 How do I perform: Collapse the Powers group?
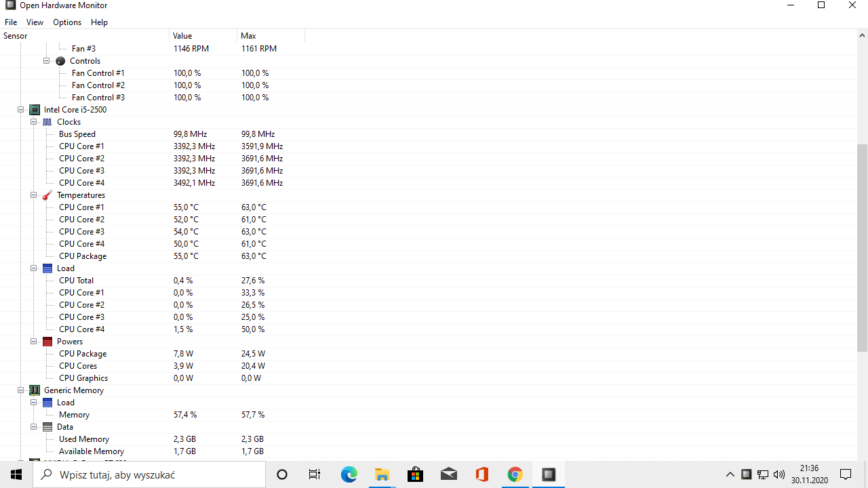pyautogui.click(x=34, y=342)
